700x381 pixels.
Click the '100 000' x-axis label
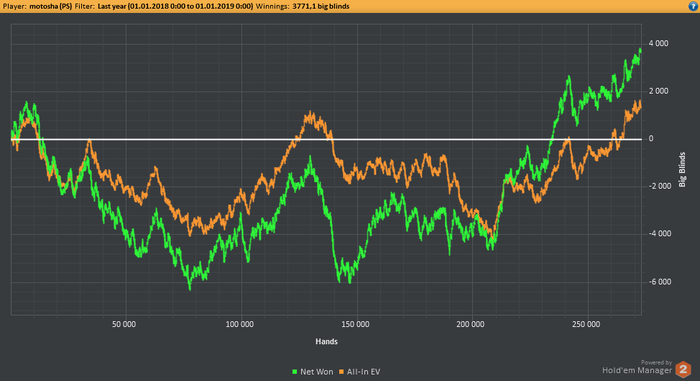[240, 324]
